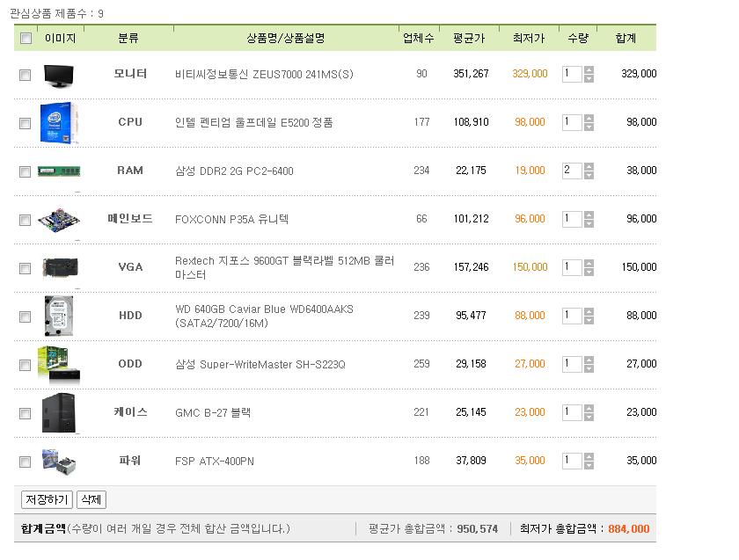Click total lowest price 884,000

629,529
